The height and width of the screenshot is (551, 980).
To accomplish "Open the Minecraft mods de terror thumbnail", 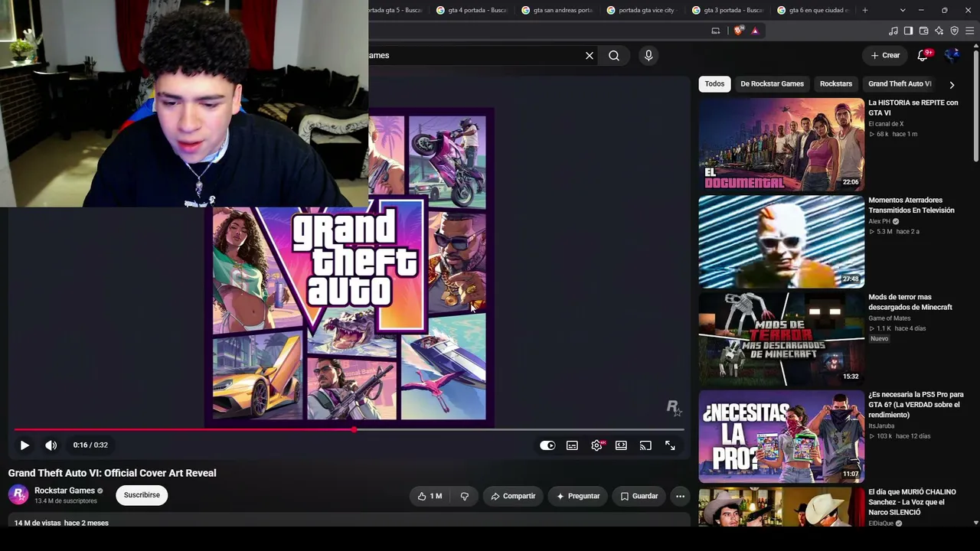I will [781, 339].
